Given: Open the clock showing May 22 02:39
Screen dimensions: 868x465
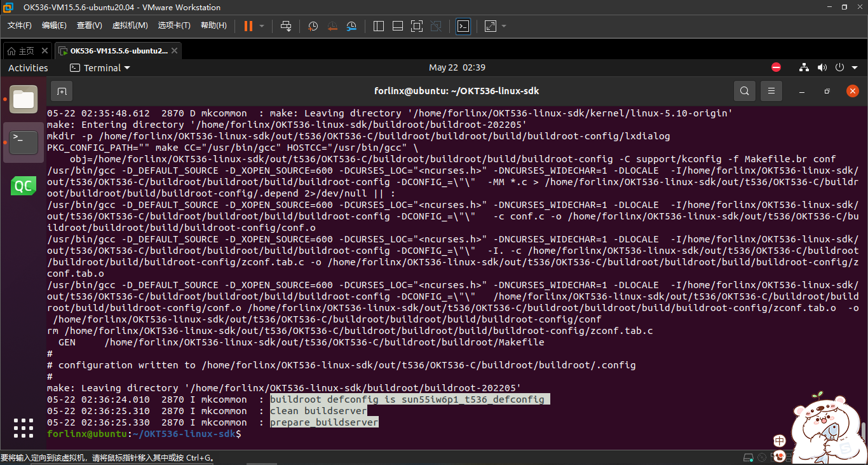Looking at the screenshot, I should [x=457, y=67].
